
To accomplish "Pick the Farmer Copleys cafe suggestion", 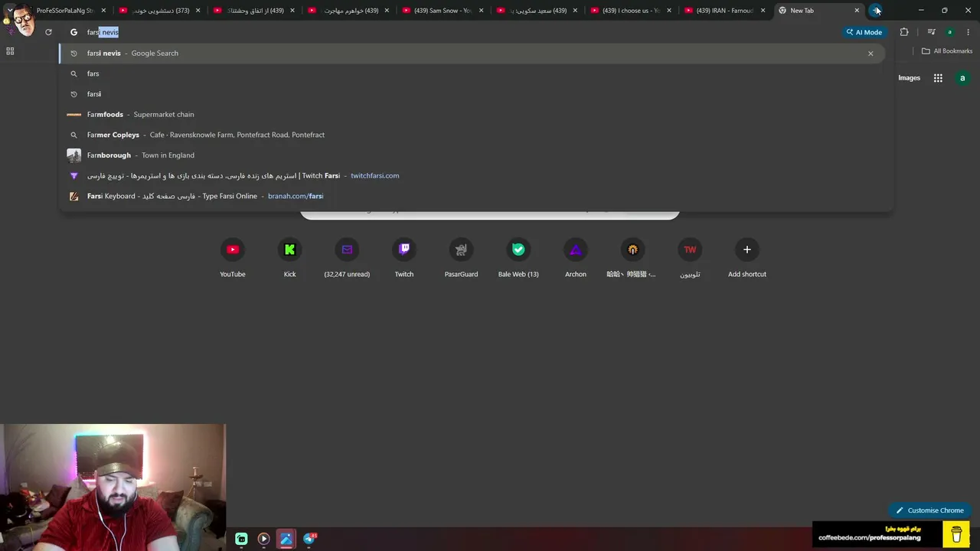I will point(472,135).
